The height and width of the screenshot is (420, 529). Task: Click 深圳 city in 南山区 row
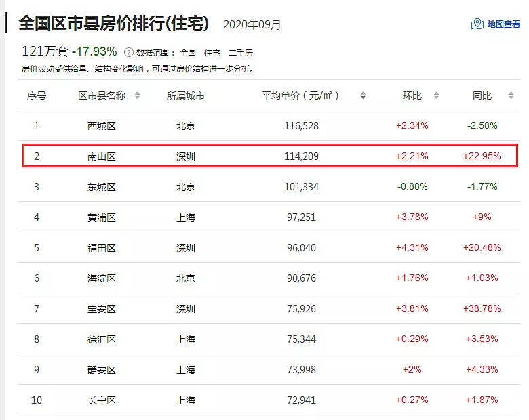pyautogui.click(x=186, y=156)
